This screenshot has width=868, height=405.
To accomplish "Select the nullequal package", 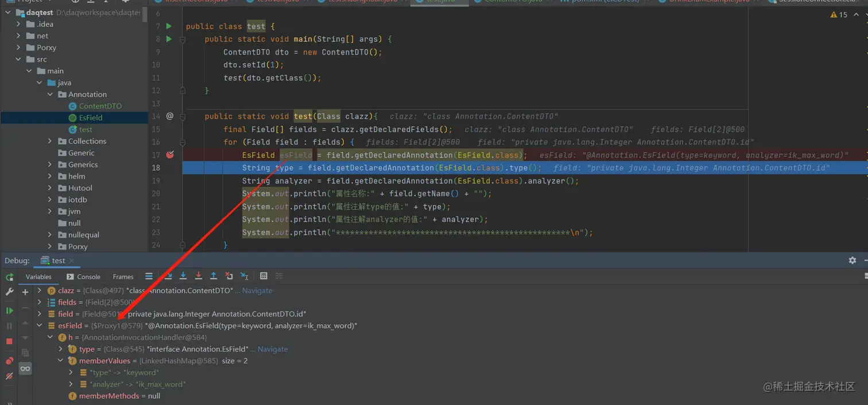I will coord(79,235).
